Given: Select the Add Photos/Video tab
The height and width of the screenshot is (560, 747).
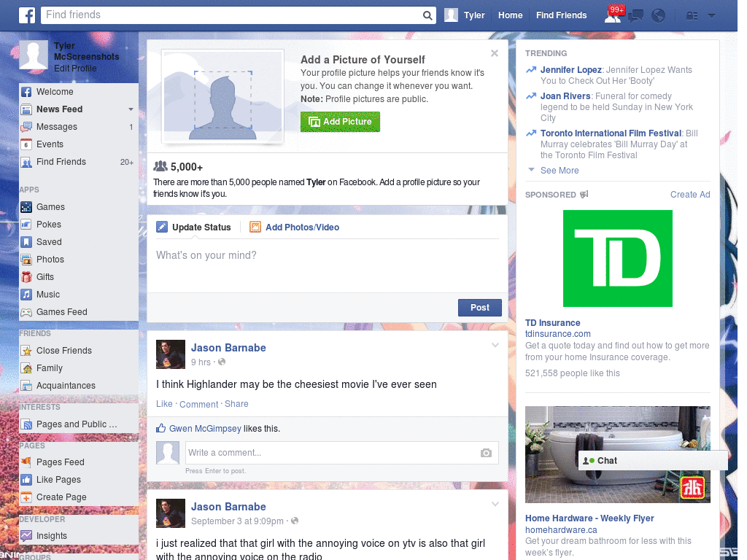Looking at the screenshot, I should click(295, 227).
